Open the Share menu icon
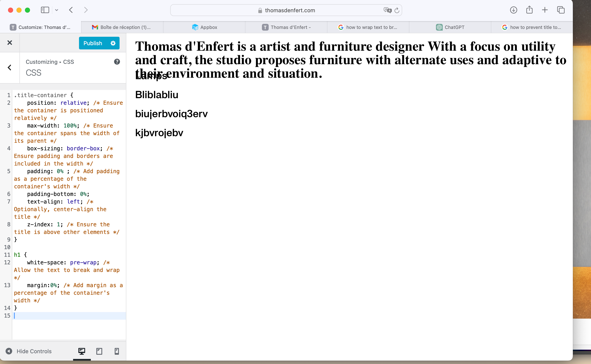The width and height of the screenshot is (591, 364). pyautogui.click(x=529, y=10)
